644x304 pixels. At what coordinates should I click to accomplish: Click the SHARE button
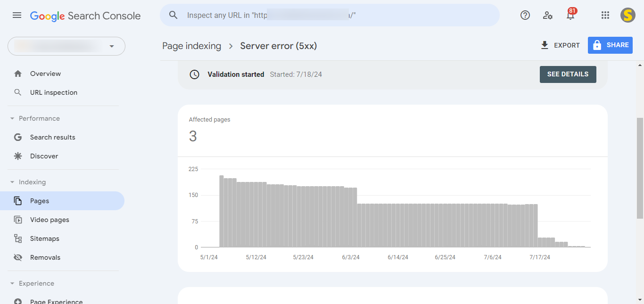point(610,45)
